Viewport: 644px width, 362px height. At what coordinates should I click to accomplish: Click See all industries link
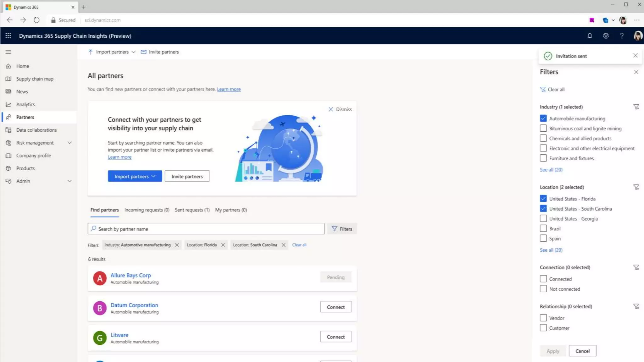coord(551,170)
